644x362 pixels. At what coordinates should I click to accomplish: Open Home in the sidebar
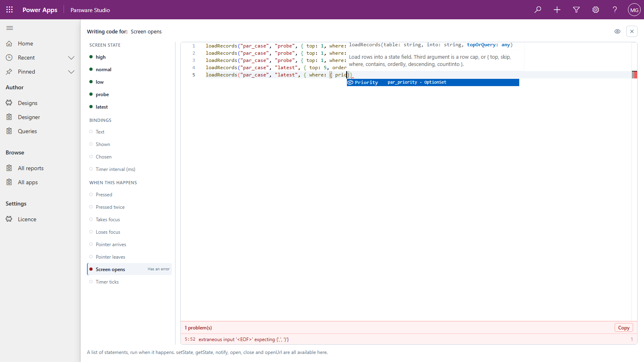[40, 43]
